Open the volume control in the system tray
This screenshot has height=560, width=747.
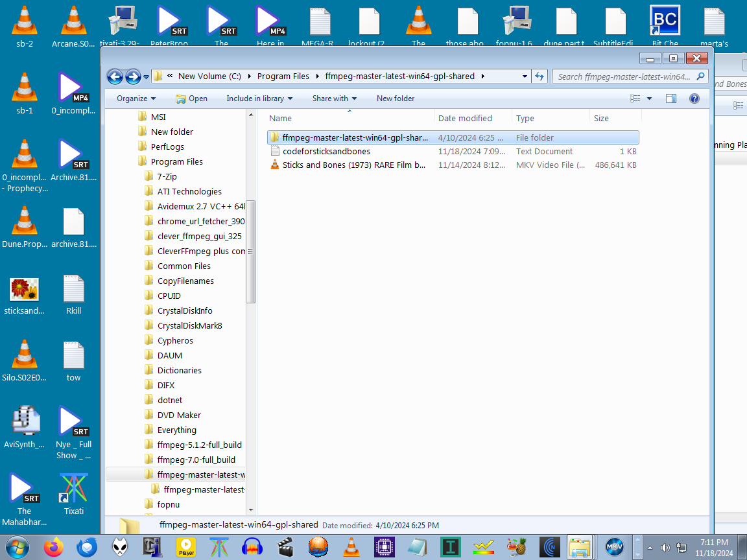(665, 548)
